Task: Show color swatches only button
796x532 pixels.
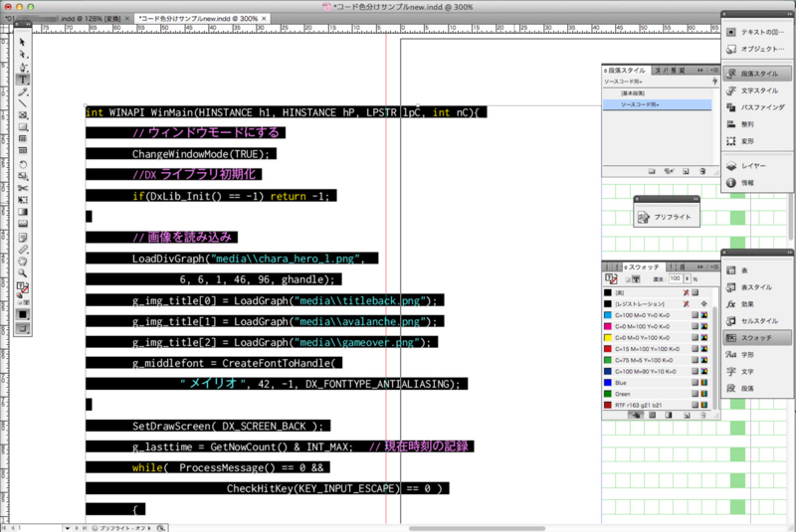Action: pyautogui.click(x=653, y=415)
